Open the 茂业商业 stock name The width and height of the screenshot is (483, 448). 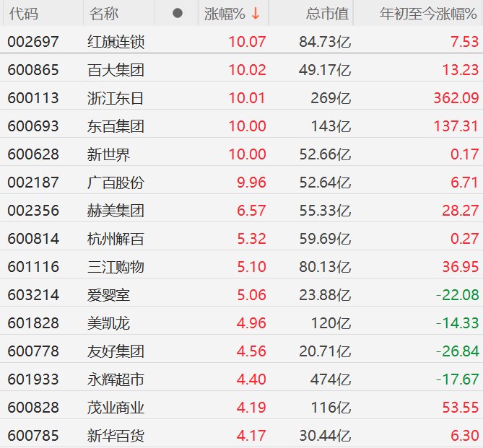click(x=116, y=408)
